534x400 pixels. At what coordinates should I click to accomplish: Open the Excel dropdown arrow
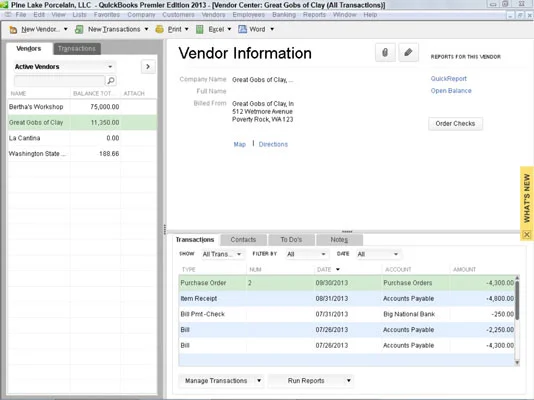point(229,29)
